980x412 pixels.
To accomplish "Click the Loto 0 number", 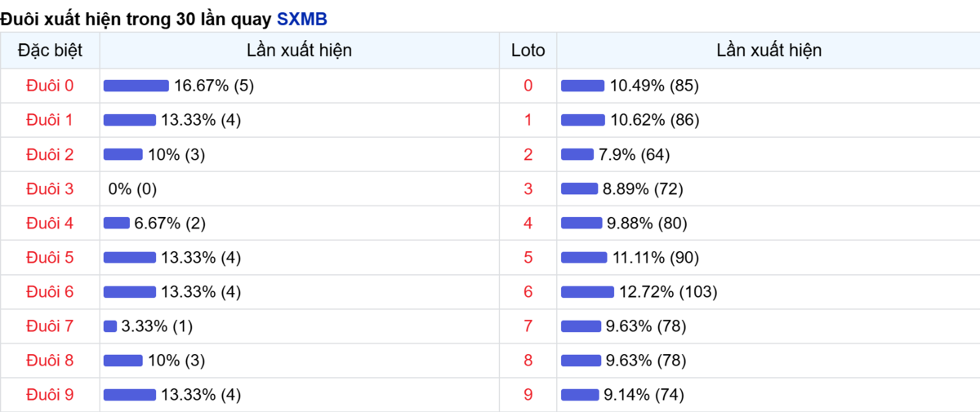I will [x=528, y=86].
